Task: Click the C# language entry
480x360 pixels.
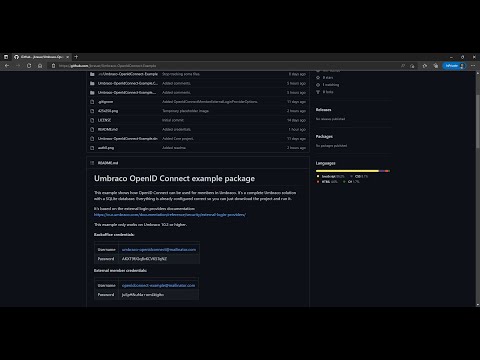Action: (x=352, y=182)
